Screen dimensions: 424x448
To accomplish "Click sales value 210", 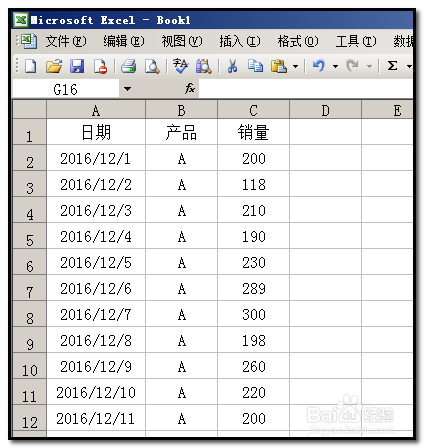I will pyautogui.click(x=253, y=210).
